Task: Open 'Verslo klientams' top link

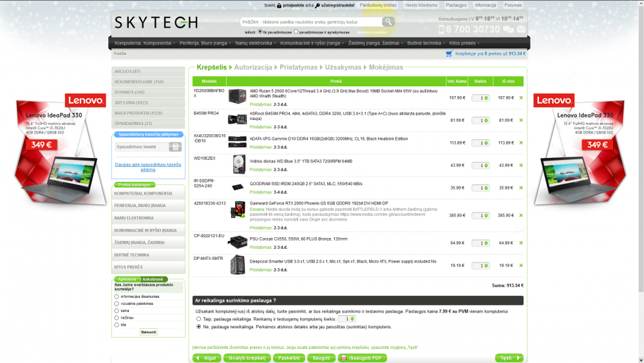Action: [421, 5]
